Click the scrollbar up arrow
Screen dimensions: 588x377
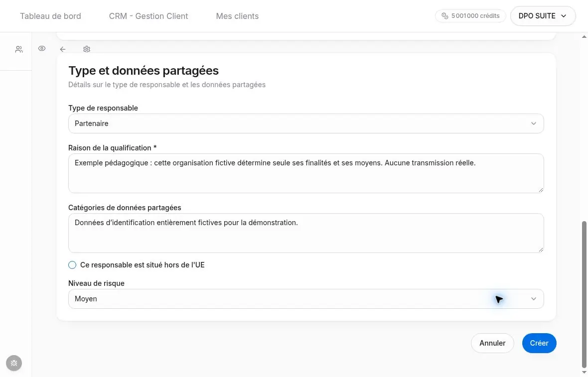point(584,36)
